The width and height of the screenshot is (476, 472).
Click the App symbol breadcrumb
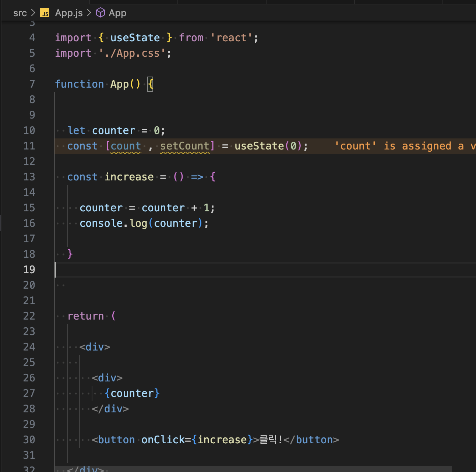117,13
